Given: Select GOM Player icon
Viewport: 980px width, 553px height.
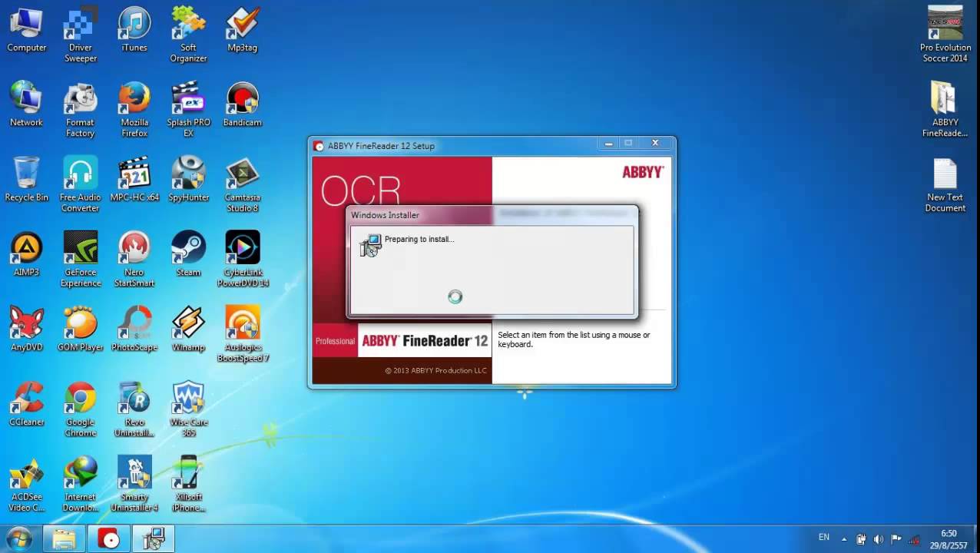Looking at the screenshot, I should point(80,329).
